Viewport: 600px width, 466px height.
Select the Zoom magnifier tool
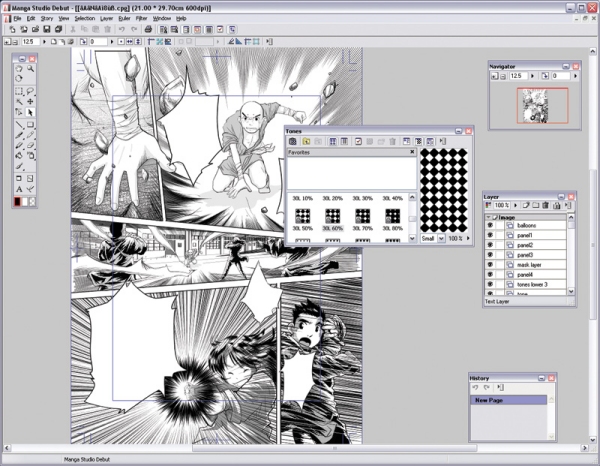(x=30, y=69)
